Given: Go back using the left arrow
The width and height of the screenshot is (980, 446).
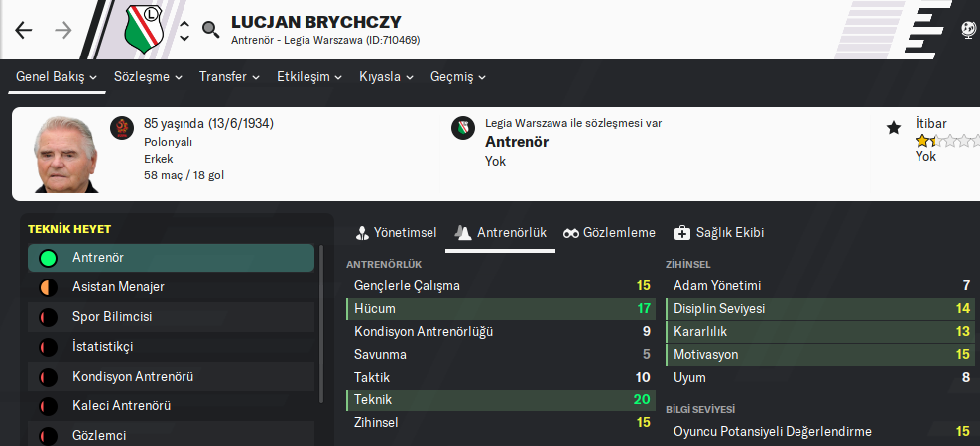Looking at the screenshot, I should 24,30.
